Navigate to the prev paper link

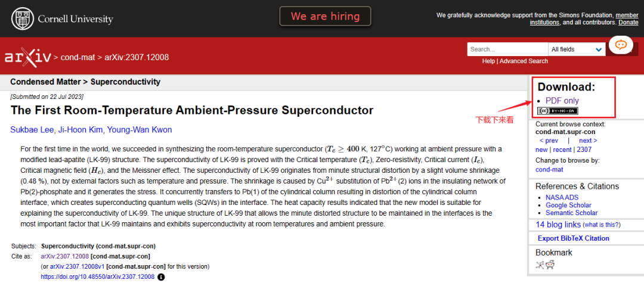[549, 141]
